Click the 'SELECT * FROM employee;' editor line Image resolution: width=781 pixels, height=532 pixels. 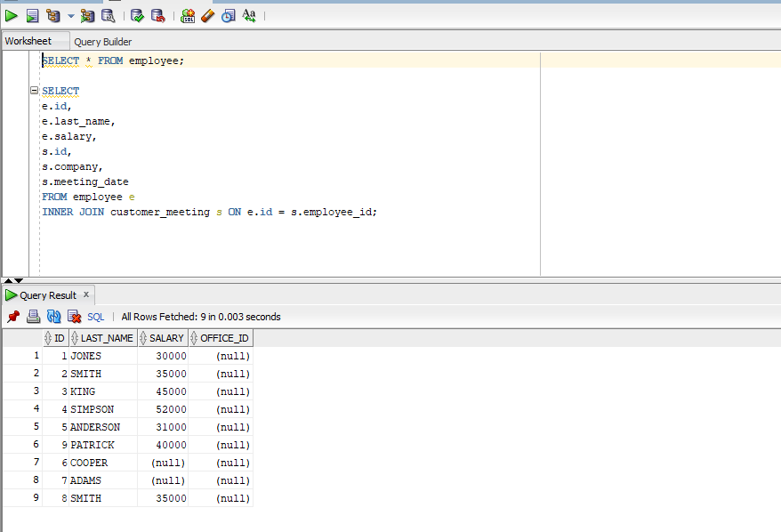pos(113,60)
